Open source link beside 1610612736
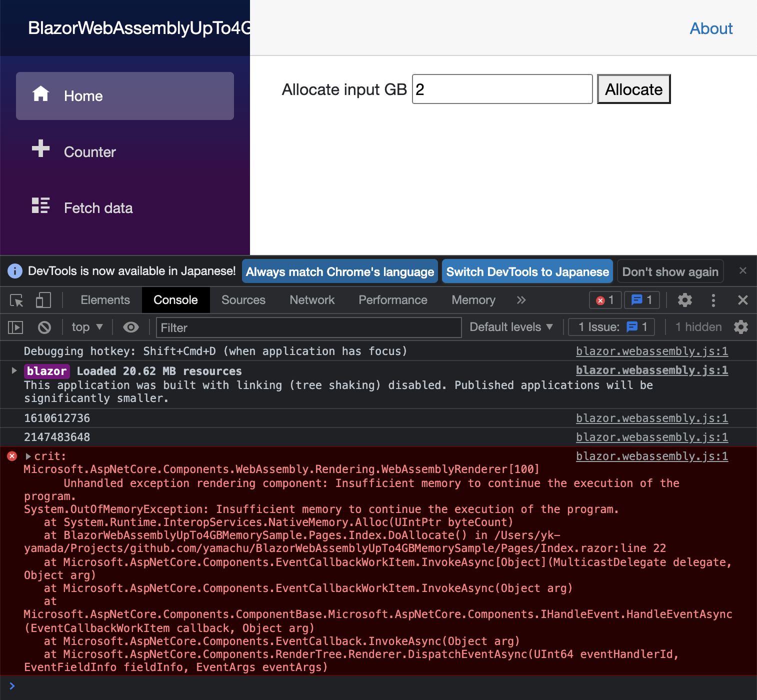Viewport: 757px width, 700px height. click(651, 418)
